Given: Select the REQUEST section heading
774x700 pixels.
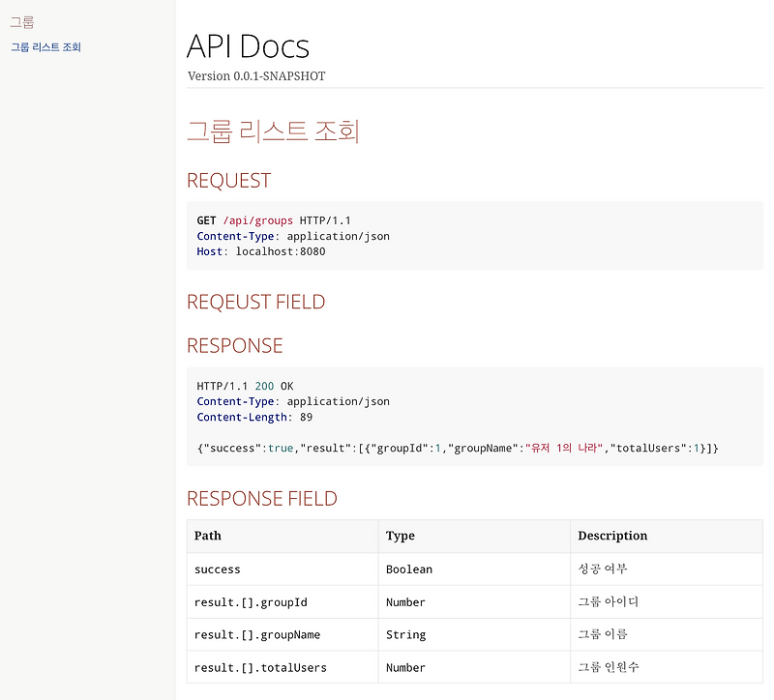Looking at the screenshot, I should 228,180.
